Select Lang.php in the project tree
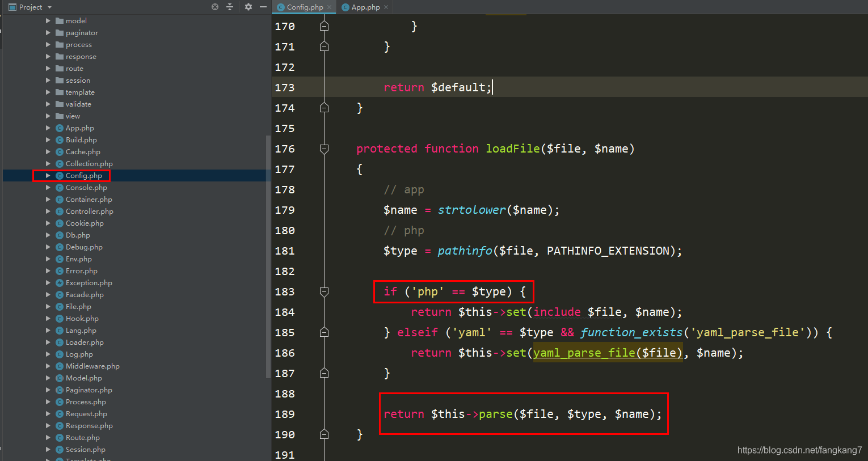This screenshot has width=868, height=461. click(81, 331)
